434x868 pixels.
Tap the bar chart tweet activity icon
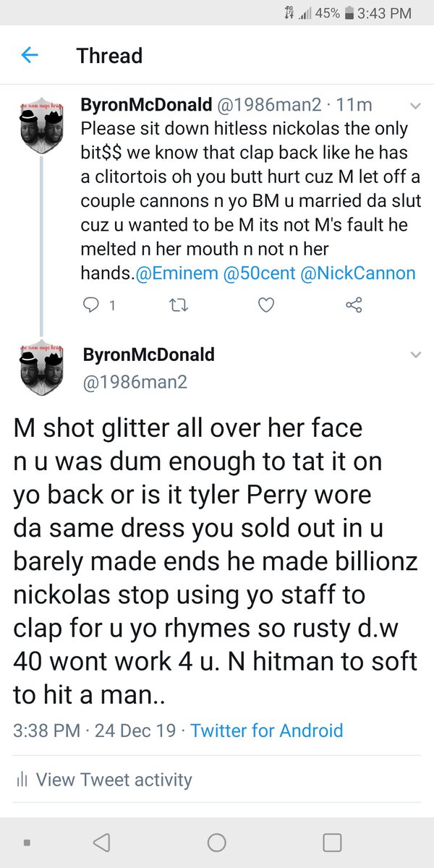click(22, 780)
